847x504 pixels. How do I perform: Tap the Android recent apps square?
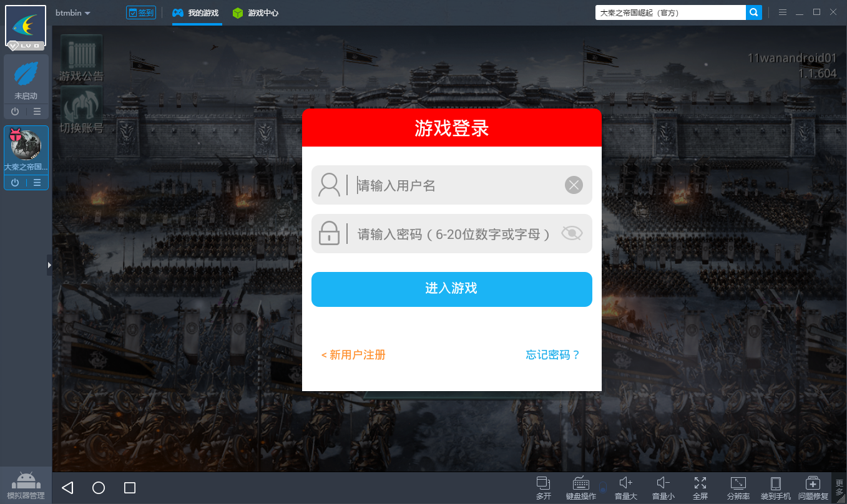[x=130, y=488]
